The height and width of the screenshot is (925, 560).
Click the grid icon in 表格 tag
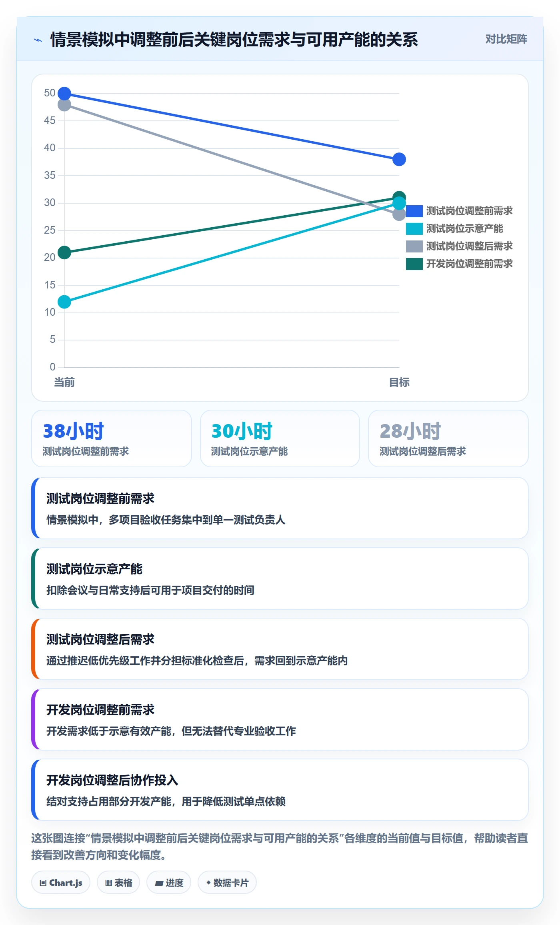click(108, 883)
